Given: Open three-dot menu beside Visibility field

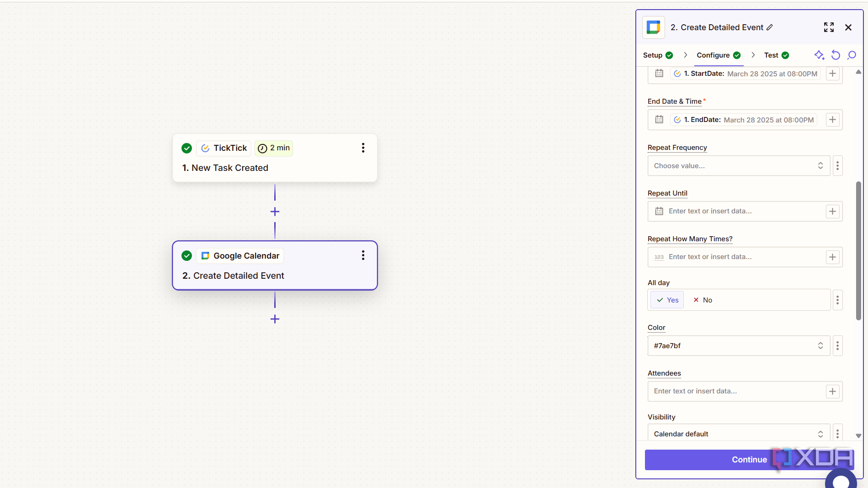Looking at the screenshot, I should click(837, 433).
